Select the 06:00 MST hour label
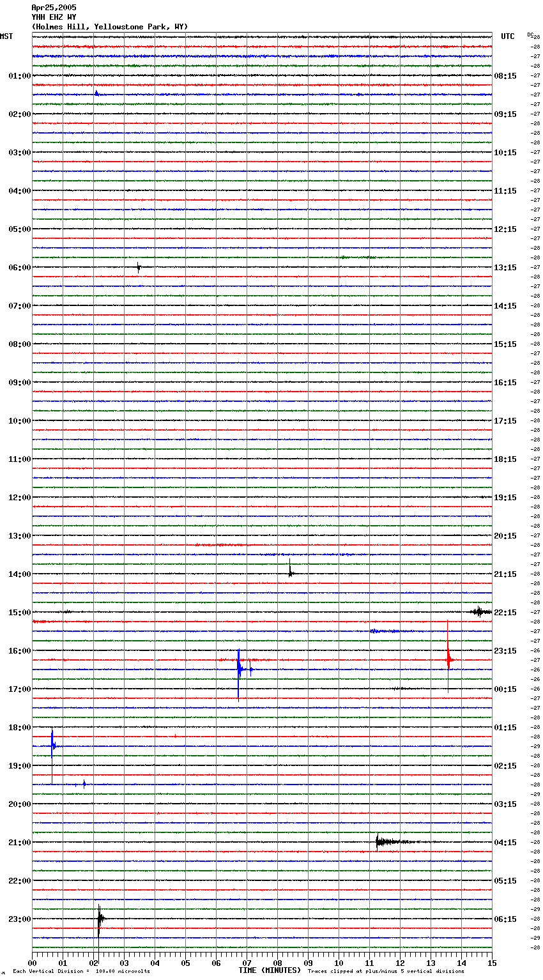Image resolution: width=543 pixels, height=980 pixels. pyautogui.click(x=19, y=268)
